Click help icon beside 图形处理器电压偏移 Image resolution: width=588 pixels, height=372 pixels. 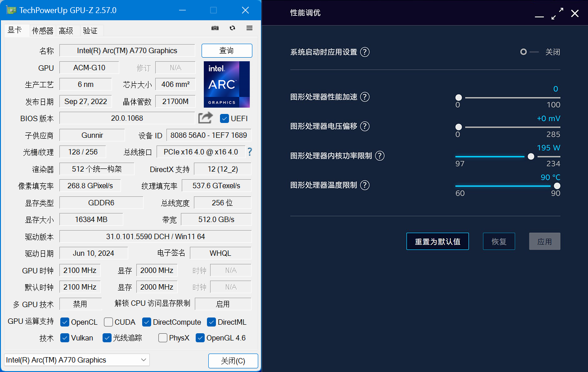(365, 127)
